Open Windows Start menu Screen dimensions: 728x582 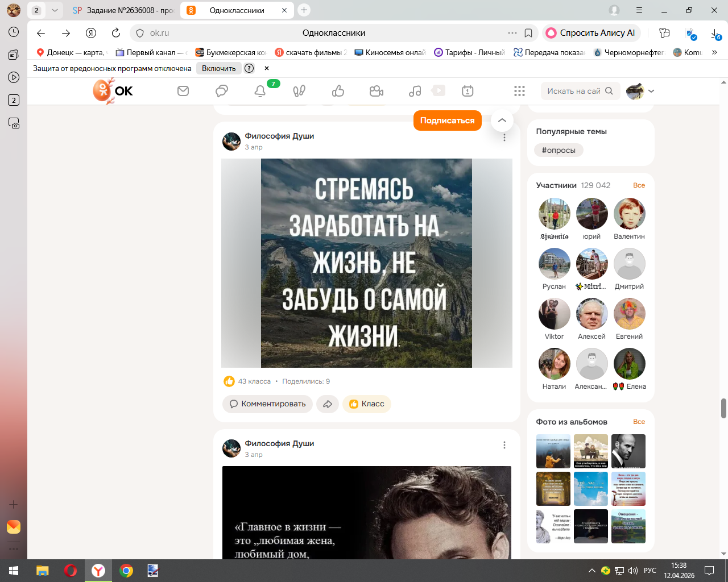click(14, 571)
